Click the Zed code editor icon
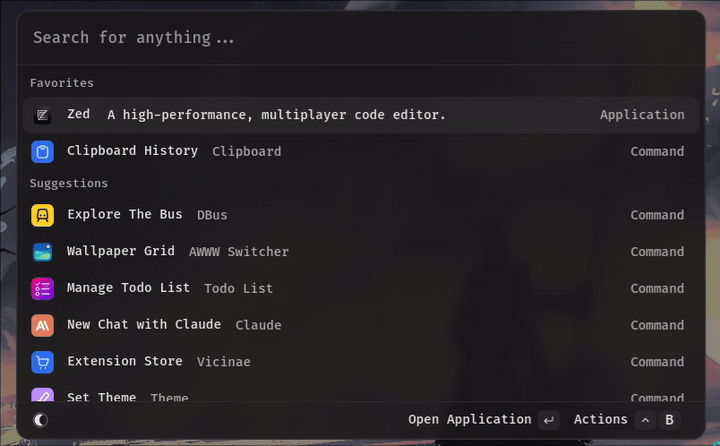The image size is (720, 446). (x=42, y=115)
